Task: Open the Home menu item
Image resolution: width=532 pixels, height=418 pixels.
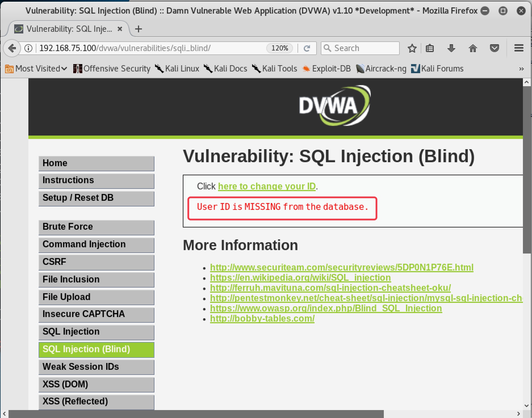Action: tap(97, 163)
